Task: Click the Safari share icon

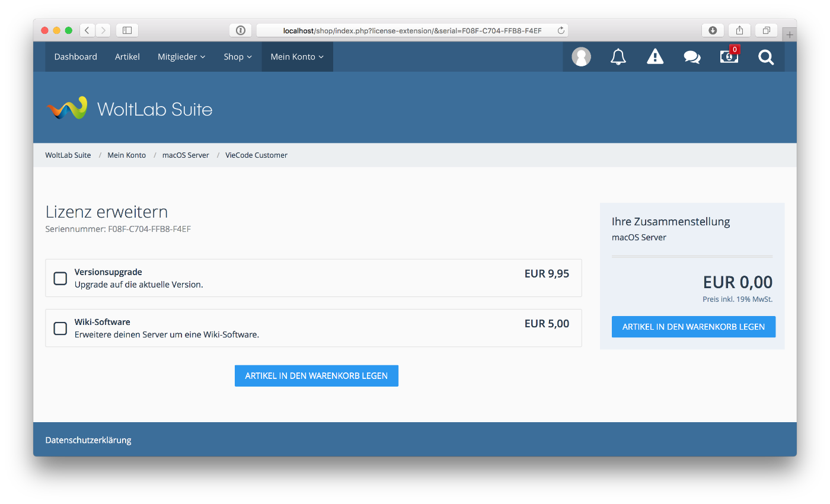Action: pyautogui.click(x=739, y=30)
